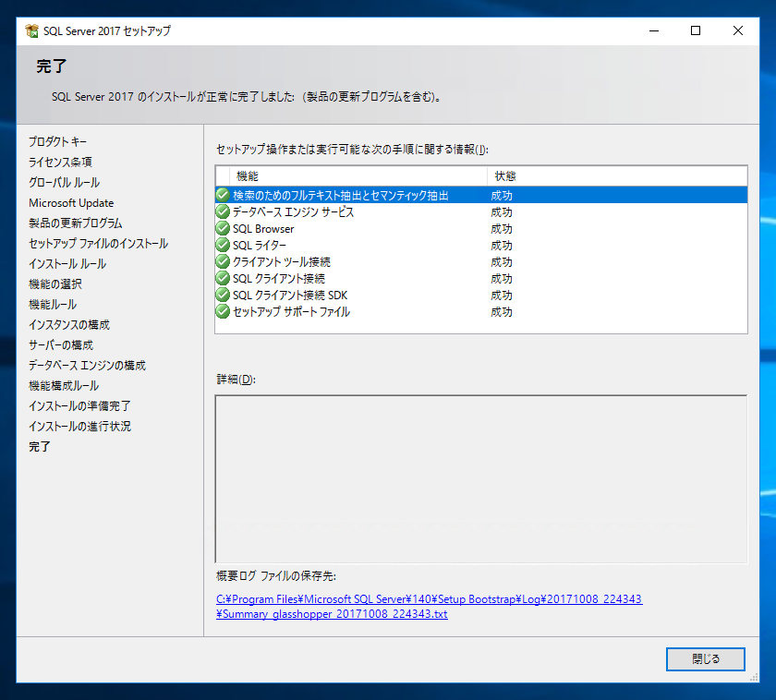Click green check icon beside セットアップ サポート ファイル
Image resolution: width=776 pixels, height=700 pixels.
point(223,311)
